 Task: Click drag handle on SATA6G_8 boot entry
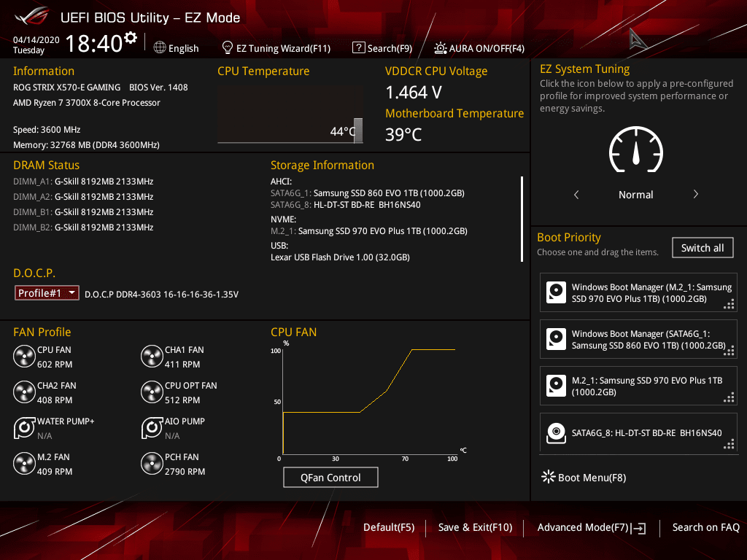[729, 444]
